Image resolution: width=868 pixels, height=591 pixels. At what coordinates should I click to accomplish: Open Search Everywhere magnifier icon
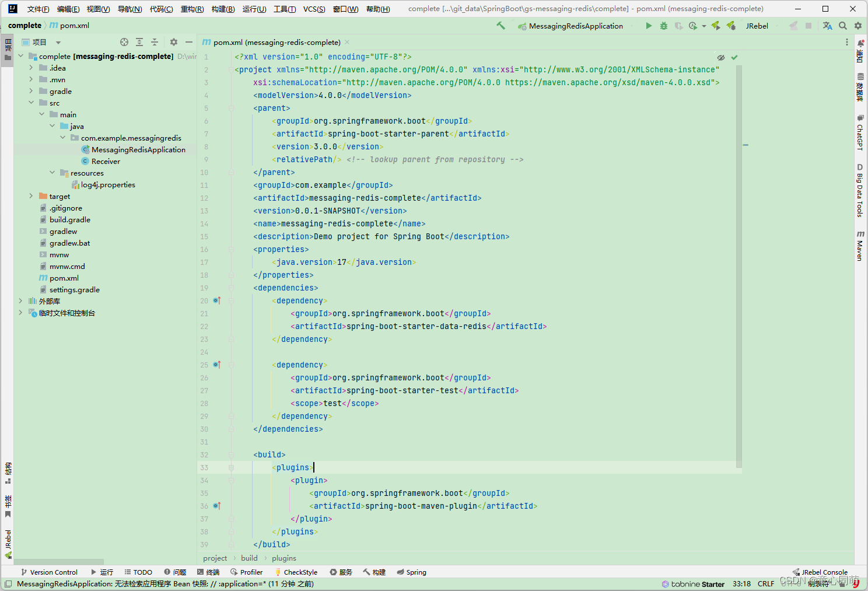[843, 26]
